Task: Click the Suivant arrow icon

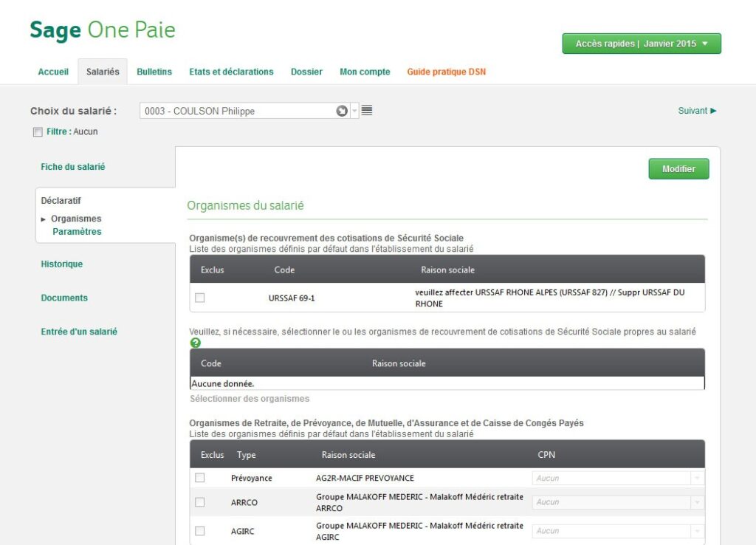Action: pos(714,111)
